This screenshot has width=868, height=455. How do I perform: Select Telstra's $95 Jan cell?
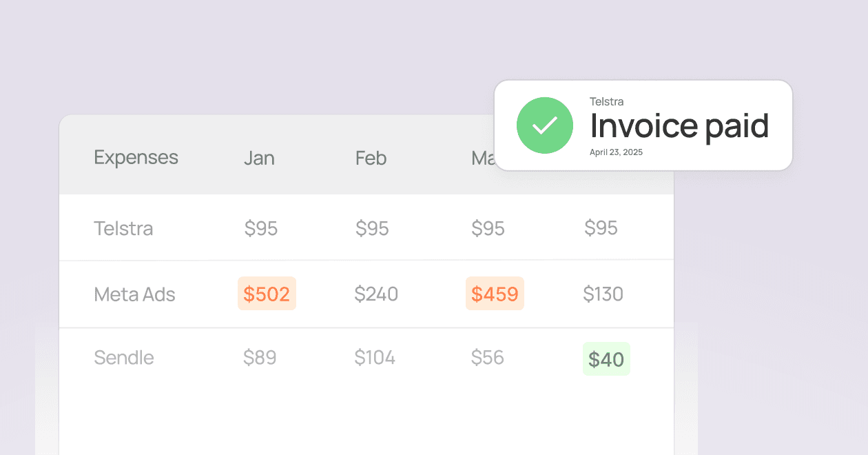pyautogui.click(x=261, y=228)
